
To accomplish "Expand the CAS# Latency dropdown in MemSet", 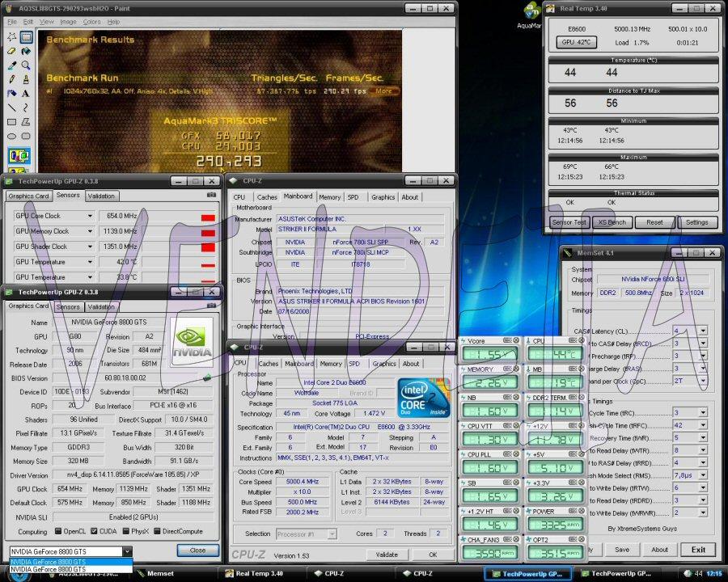I will (x=703, y=331).
